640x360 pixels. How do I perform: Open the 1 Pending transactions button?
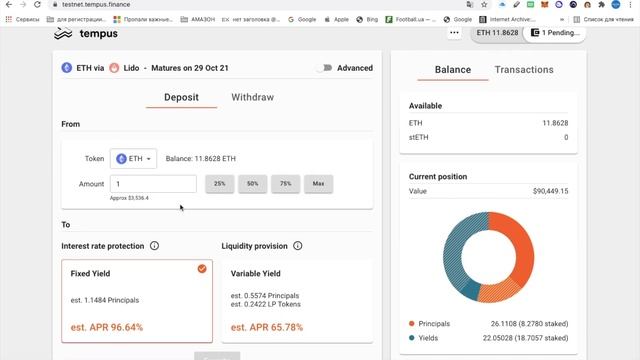(x=555, y=33)
